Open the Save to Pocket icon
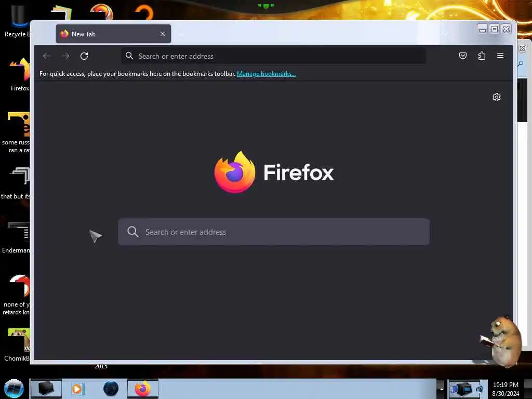Image resolution: width=532 pixels, height=399 pixels. 463,56
